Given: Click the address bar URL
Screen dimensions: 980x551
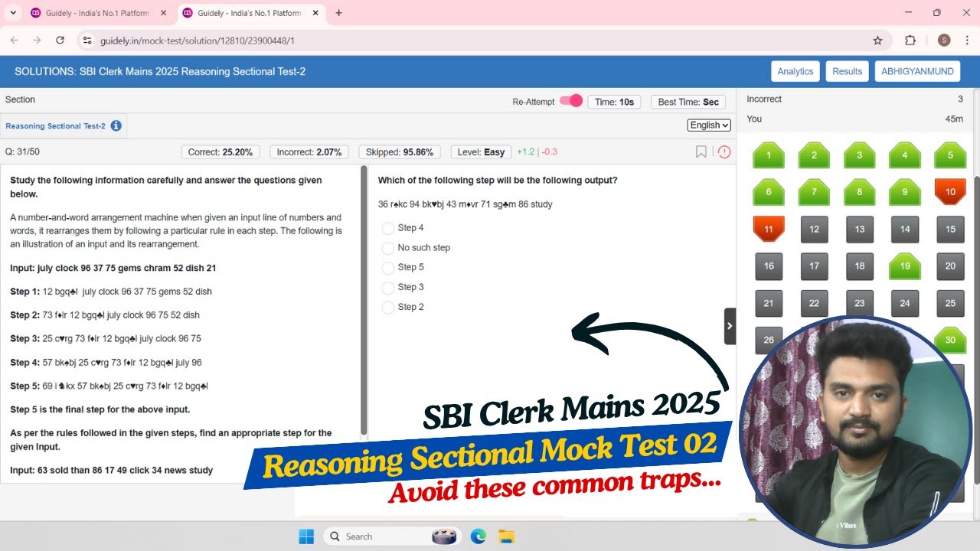Looking at the screenshot, I should pyautogui.click(x=198, y=41).
